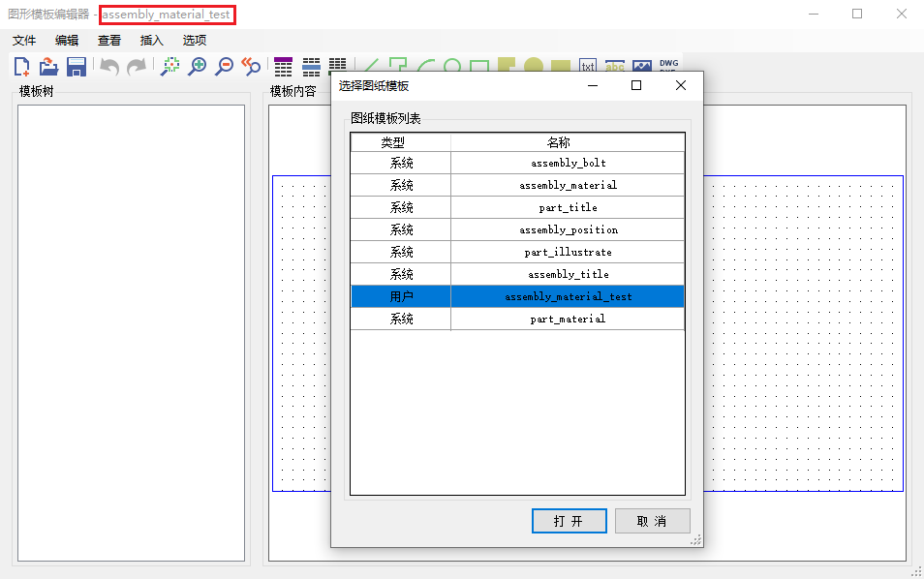Click the 取消 button in dialog

click(653, 521)
